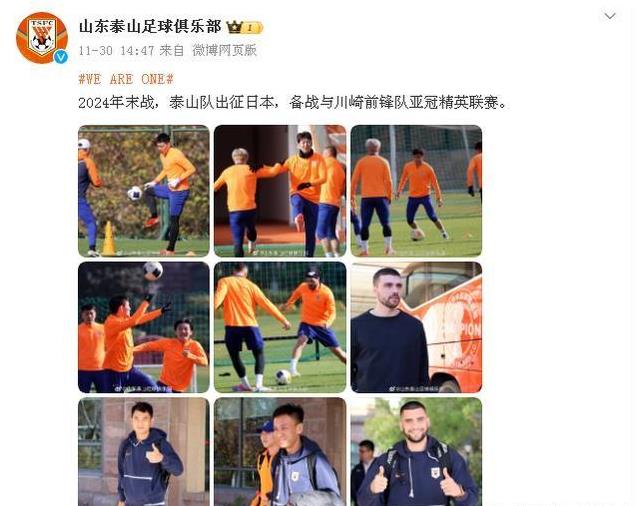
Task: Open the #WE ARE ONE# hashtag
Action: tap(126, 79)
